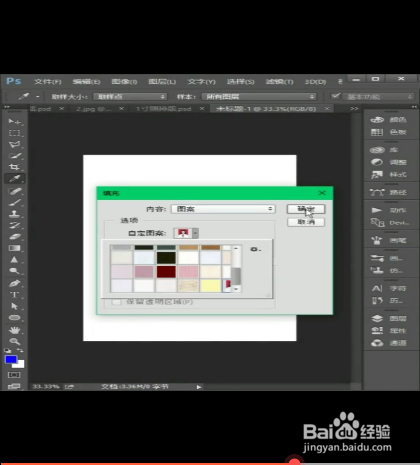The image size is (420, 465).
Task: Select the Sharpen triangle tool
Action: (14, 259)
